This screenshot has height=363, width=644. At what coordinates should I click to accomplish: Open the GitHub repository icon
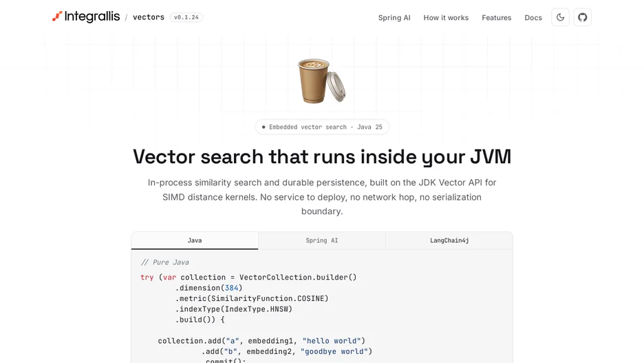point(582,17)
